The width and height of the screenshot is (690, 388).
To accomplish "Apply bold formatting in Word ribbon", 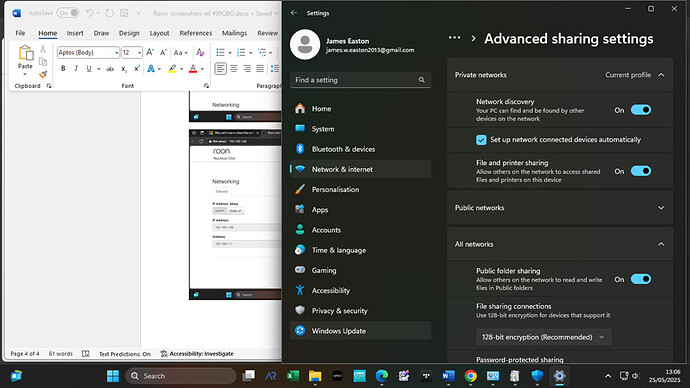I will [x=63, y=69].
